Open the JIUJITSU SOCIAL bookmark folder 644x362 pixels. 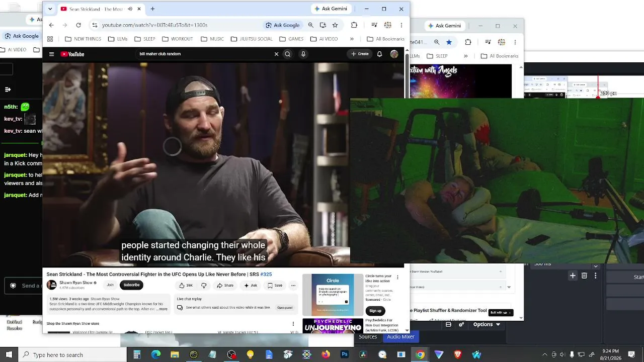[x=252, y=39]
